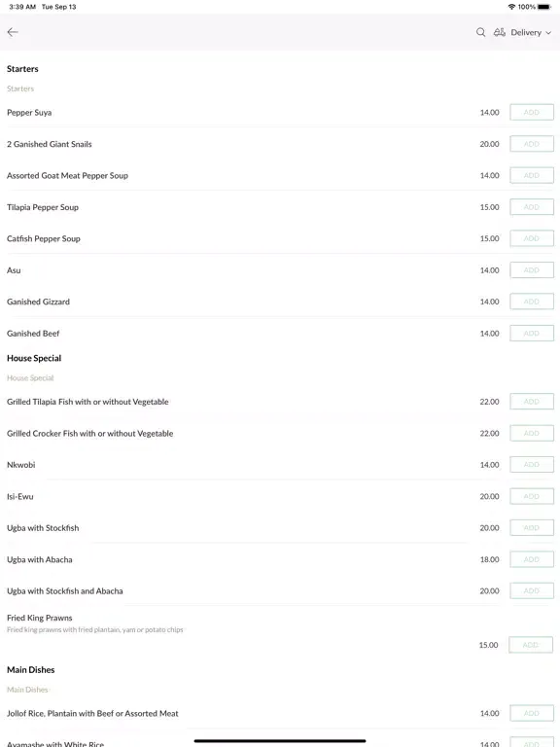
Task: Open the menu search magnifier icon
Action: pyautogui.click(x=480, y=32)
